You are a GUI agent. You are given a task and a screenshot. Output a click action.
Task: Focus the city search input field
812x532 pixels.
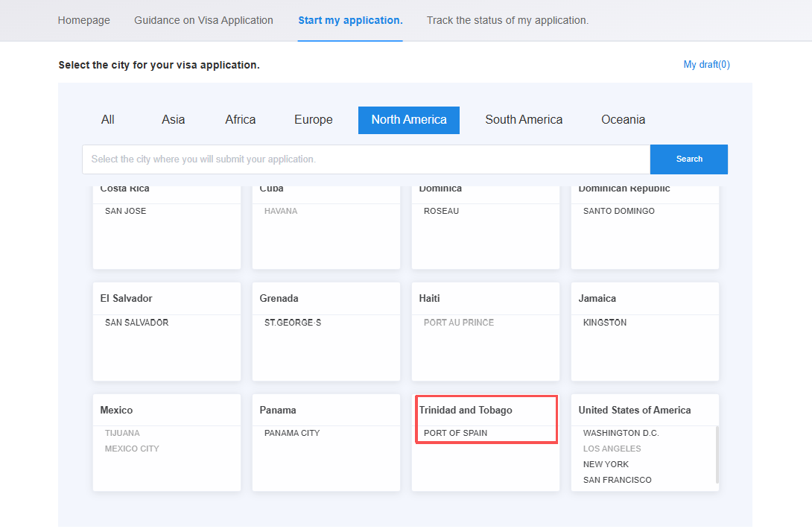click(366, 159)
